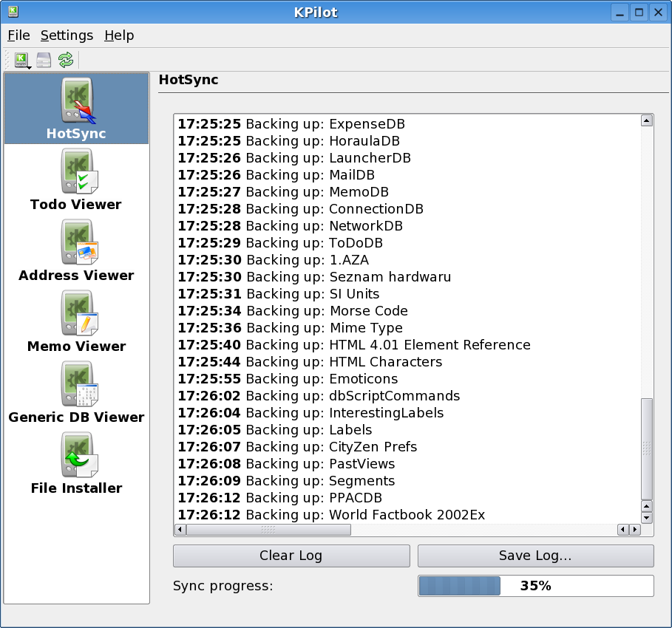This screenshot has height=628, width=672.
Task: Click the horizontal scrollbar left arrow at far left
Action: [x=180, y=530]
